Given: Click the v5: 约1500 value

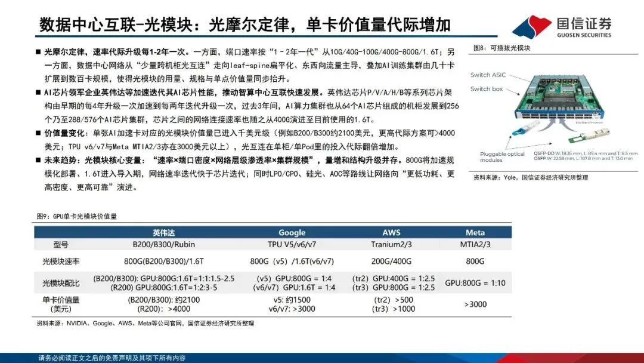Looking at the screenshot, I should [292, 300].
